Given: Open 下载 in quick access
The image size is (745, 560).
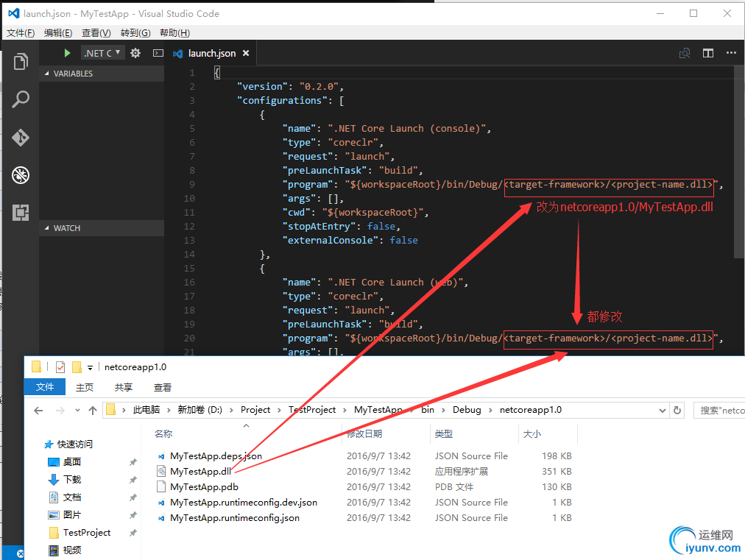Looking at the screenshot, I should click(x=71, y=479).
